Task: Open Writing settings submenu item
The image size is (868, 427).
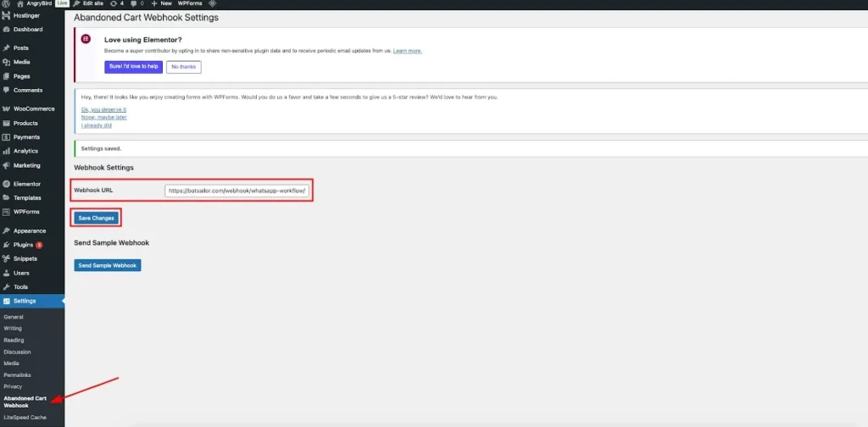Action: (13, 329)
